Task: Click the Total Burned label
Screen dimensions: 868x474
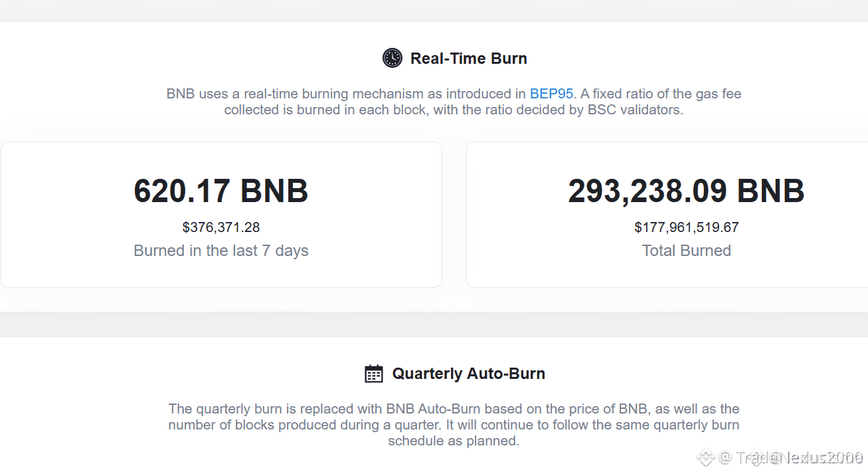Action: 687,251
